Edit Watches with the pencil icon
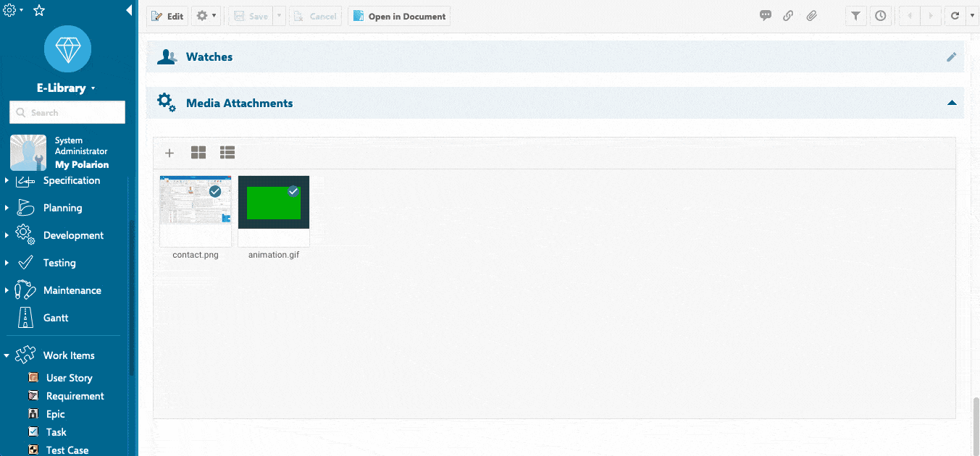Screen dimensions: 980x456 point(952,57)
